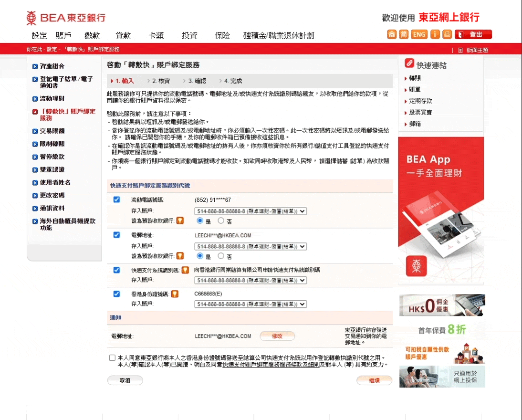The width and height of the screenshot is (522, 420).
Task: Open the 設定 menu
Action: click(39, 36)
